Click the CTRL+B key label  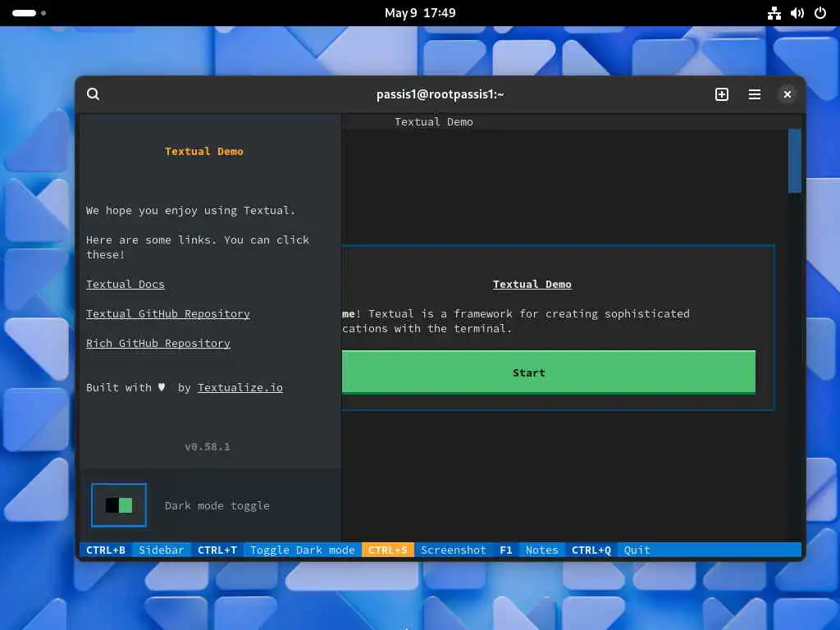tap(106, 550)
